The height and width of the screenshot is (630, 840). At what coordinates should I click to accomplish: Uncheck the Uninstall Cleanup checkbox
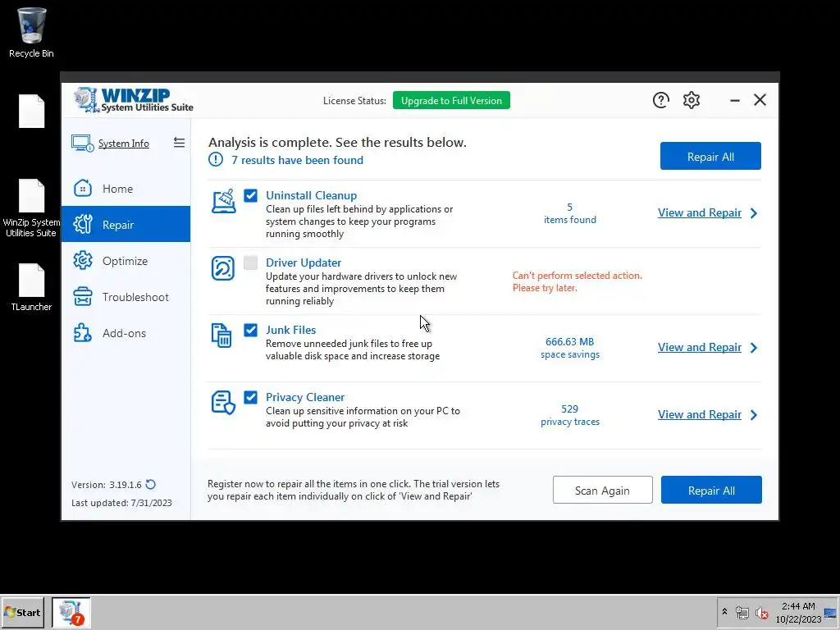(250, 195)
